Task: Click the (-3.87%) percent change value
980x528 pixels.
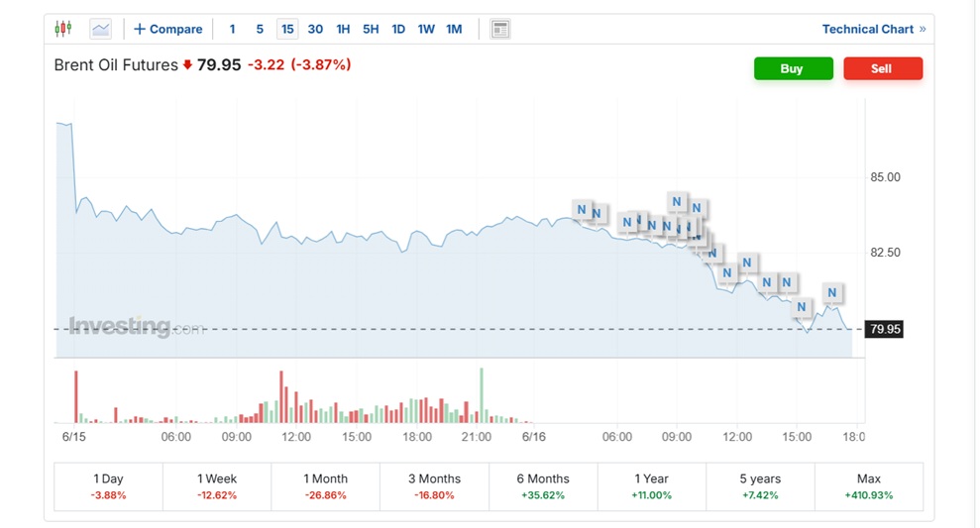Action: coord(321,65)
